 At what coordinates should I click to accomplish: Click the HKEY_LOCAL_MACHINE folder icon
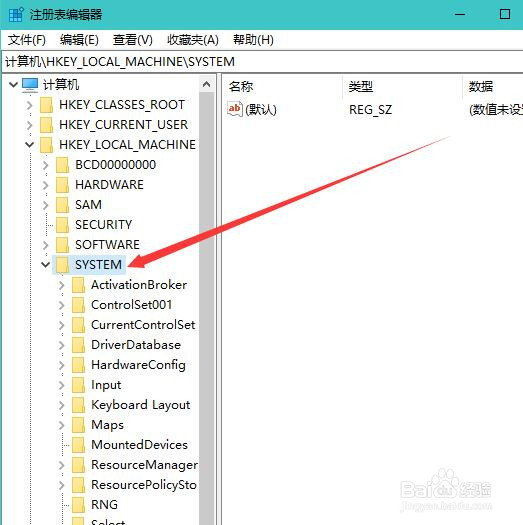pyautogui.click(x=47, y=145)
